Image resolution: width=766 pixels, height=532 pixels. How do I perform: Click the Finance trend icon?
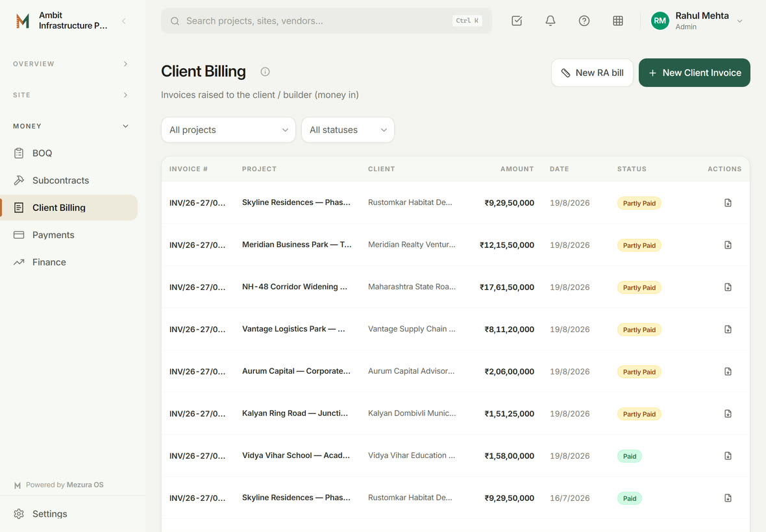(x=19, y=262)
